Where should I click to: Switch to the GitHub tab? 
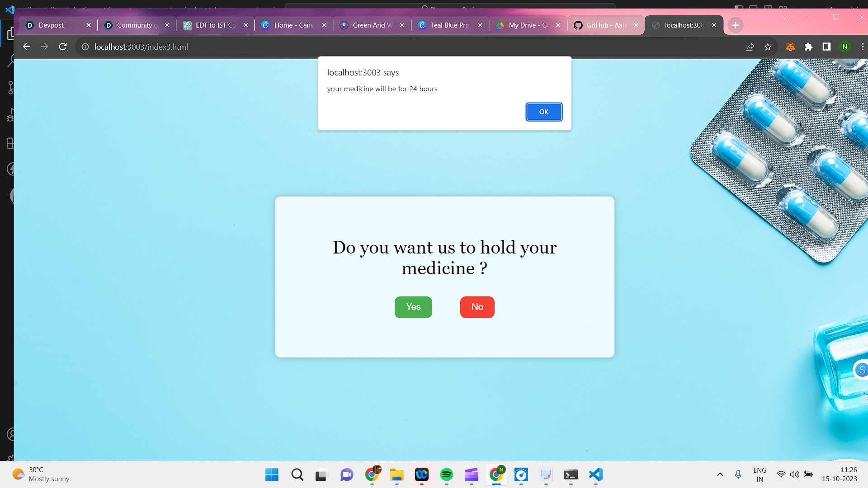(x=606, y=25)
